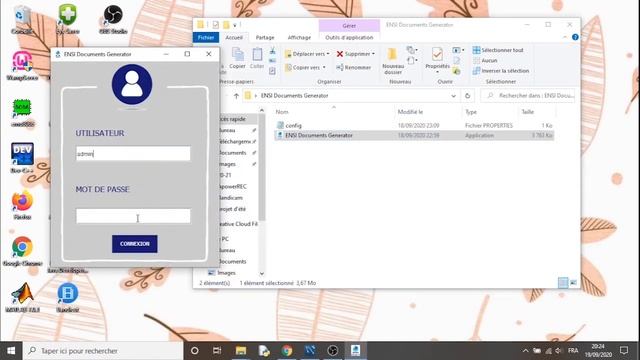The width and height of the screenshot is (640, 360).
Task: Click Aucun in the Sélectionner group
Action: (x=485, y=60)
